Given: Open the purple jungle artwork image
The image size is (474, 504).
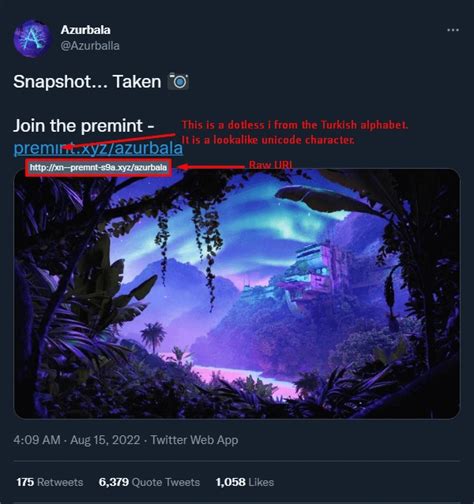Looking at the screenshot, I should pyautogui.click(x=237, y=294).
